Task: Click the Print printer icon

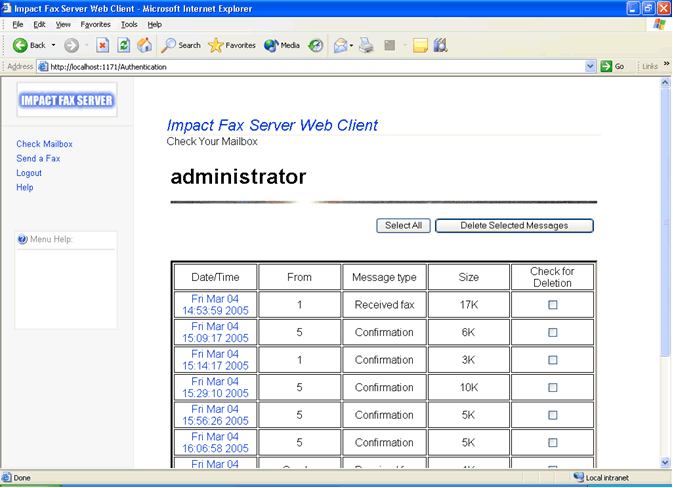Action: point(367,45)
